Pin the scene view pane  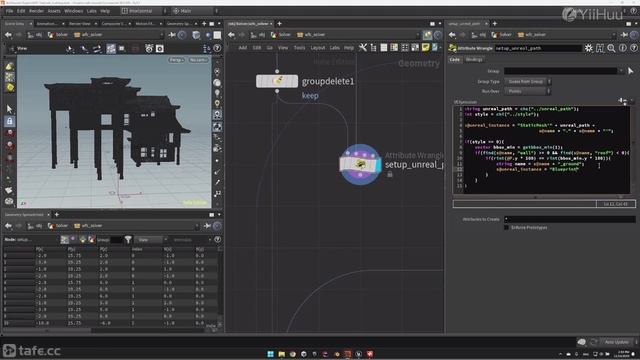click(172, 35)
